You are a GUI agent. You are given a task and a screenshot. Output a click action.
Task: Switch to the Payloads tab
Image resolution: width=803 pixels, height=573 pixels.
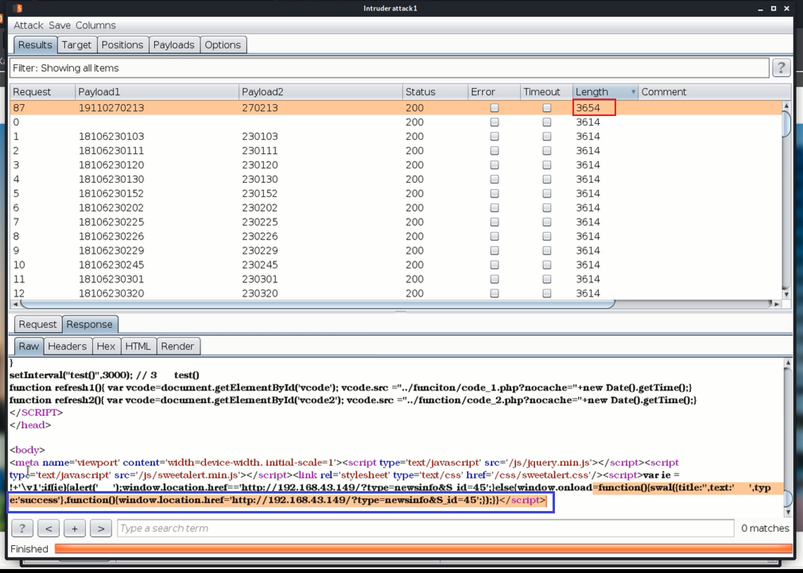174,45
